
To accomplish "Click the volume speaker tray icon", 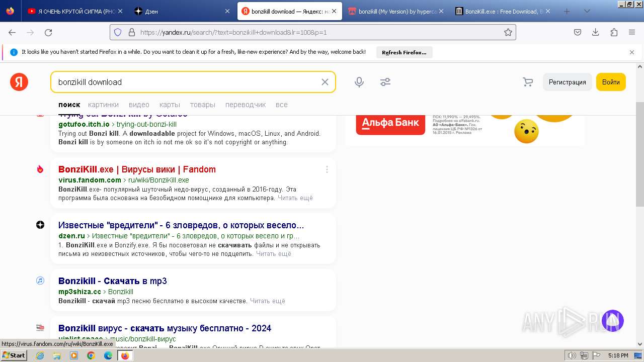I will click(x=572, y=355).
